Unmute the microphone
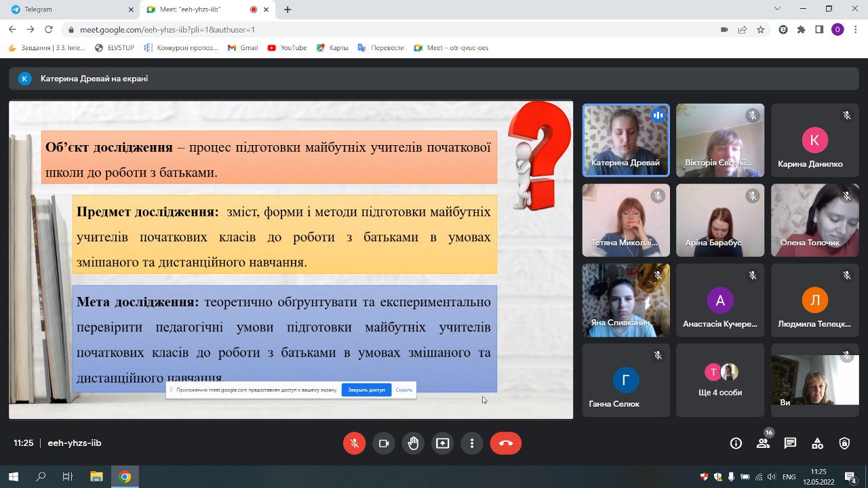 (354, 443)
